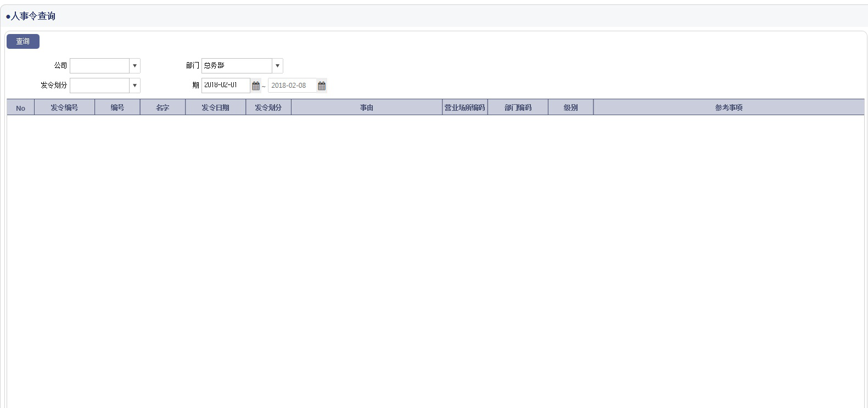Click the 名字 column header
This screenshot has width=868, height=408.
coord(163,108)
